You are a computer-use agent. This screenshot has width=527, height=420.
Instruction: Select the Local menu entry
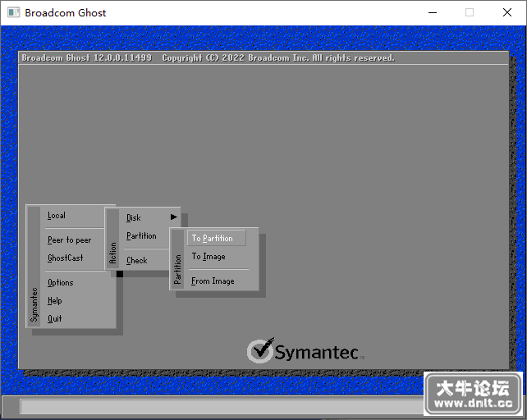click(x=57, y=216)
